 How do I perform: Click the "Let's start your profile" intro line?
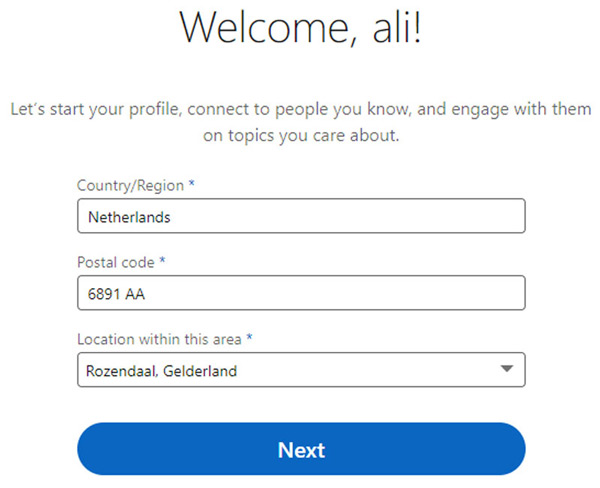(301, 108)
